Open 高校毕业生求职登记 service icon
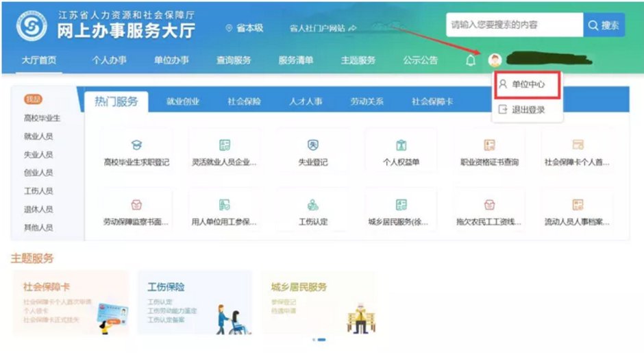Screen dimensions: 644x357 (x=136, y=145)
